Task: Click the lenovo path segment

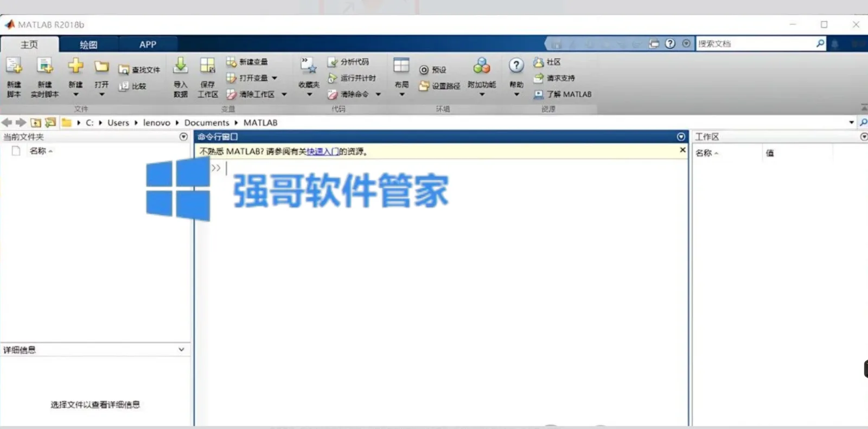Action: click(x=157, y=123)
